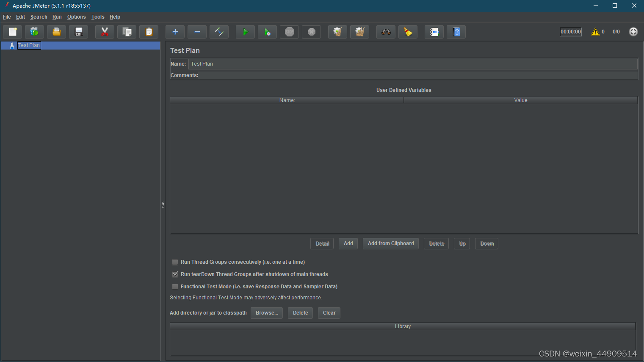This screenshot has height=362, width=644.
Task: Start test with no pauses icon
Action: click(x=267, y=32)
